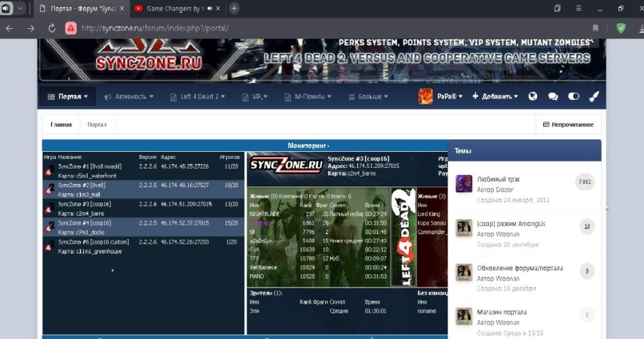The height and width of the screenshot is (339, 644).
Task: Open the Активность menu dropdown
Action: [129, 96]
